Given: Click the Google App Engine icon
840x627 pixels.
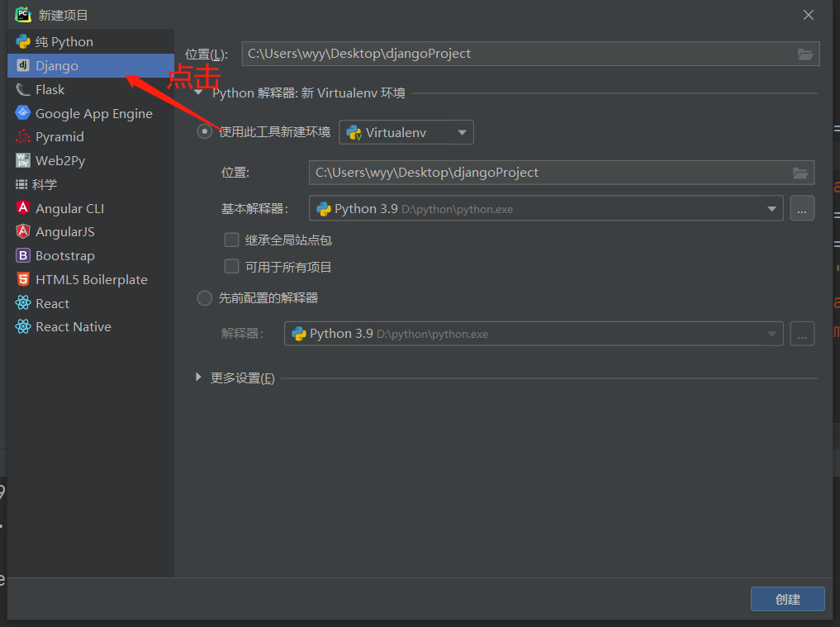Looking at the screenshot, I should (x=23, y=113).
